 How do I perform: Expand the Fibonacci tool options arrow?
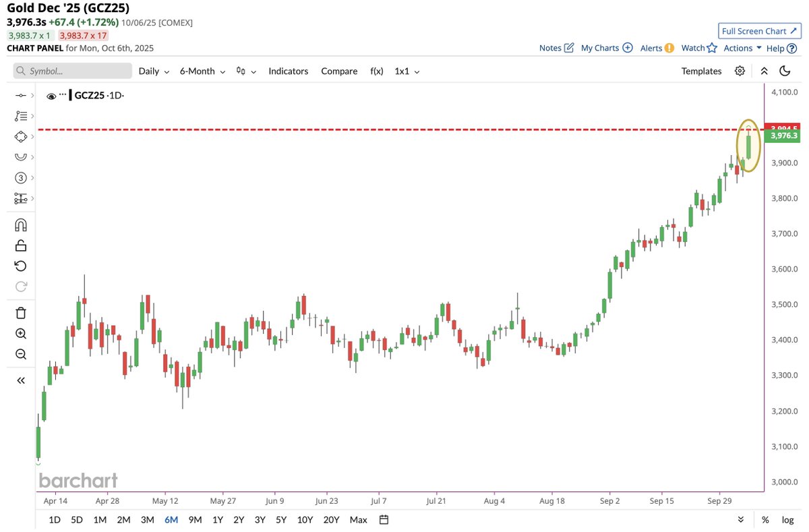coord(32,116)
